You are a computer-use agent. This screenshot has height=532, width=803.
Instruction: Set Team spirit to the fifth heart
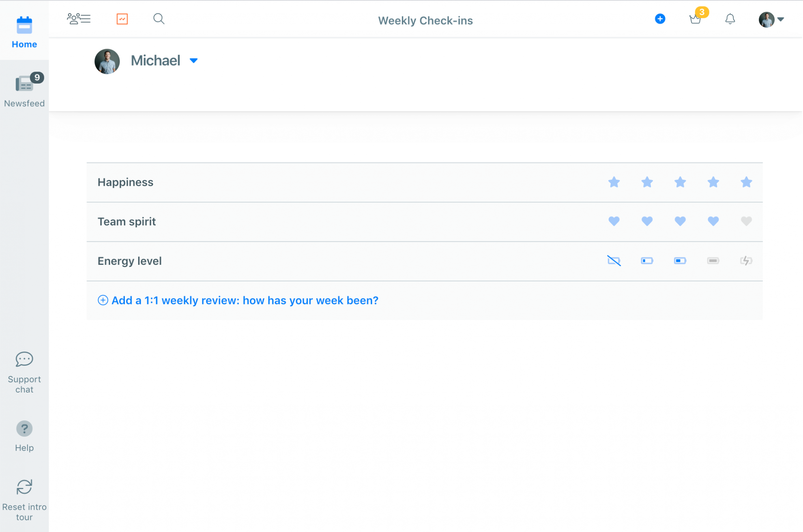point(746,221)
